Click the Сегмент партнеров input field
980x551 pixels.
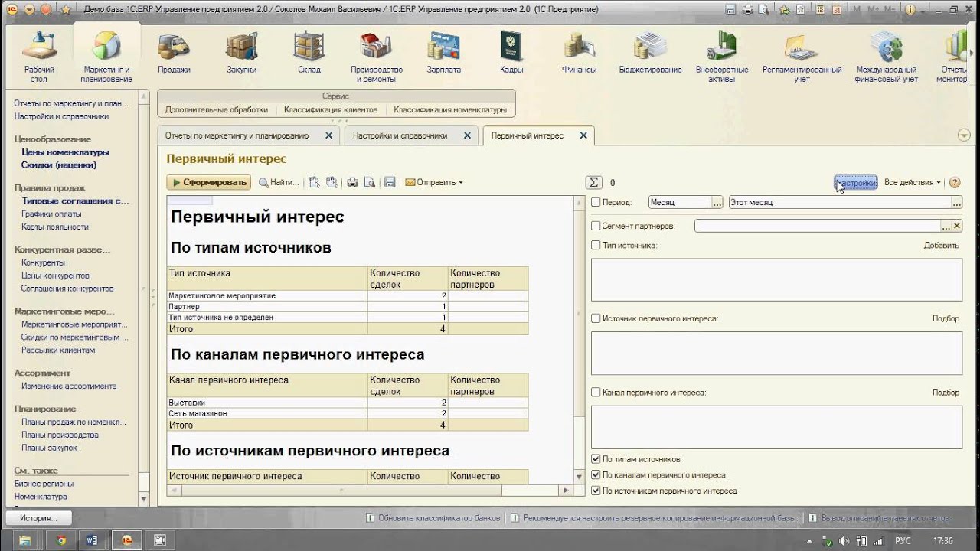818,226
